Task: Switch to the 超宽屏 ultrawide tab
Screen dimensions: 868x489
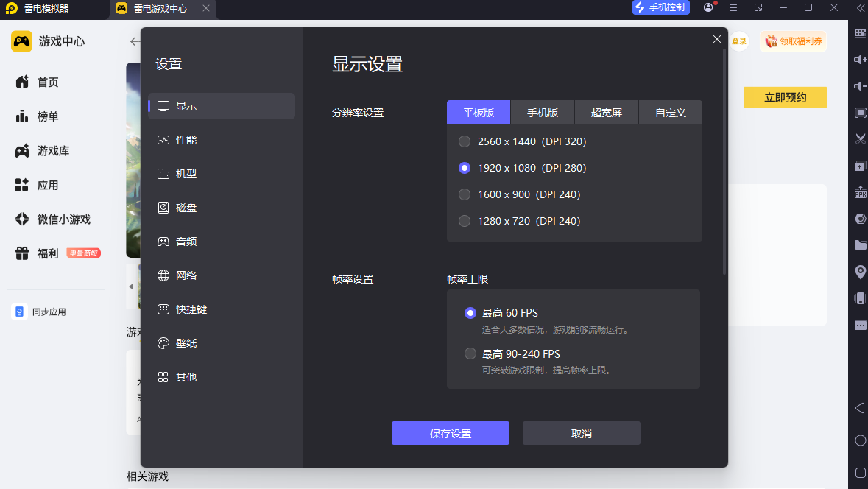Action: [607, 113]
